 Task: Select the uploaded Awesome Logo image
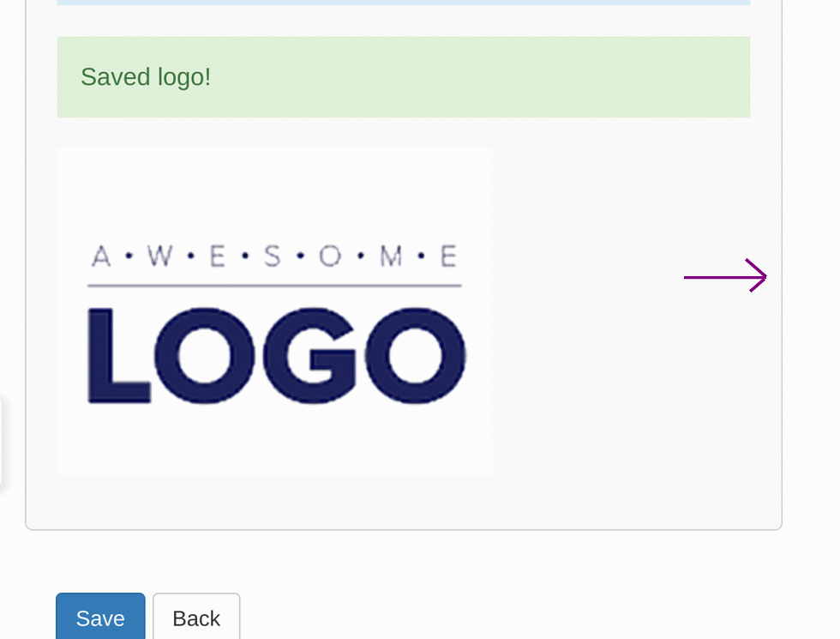point(274,312)
